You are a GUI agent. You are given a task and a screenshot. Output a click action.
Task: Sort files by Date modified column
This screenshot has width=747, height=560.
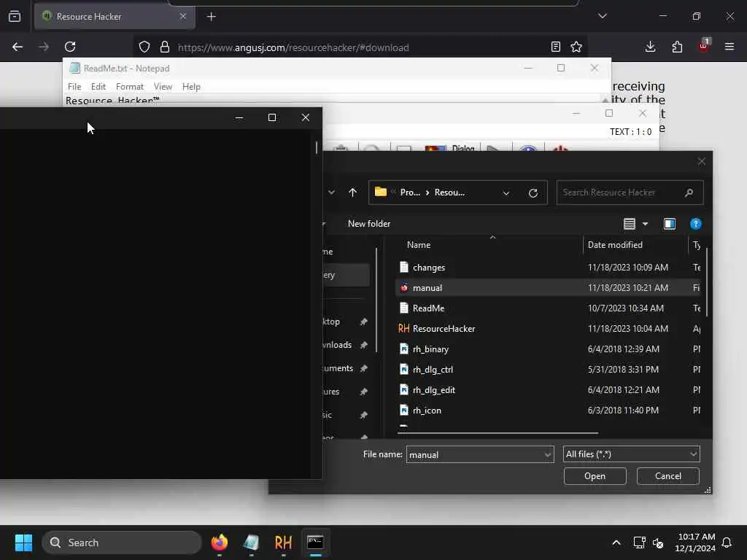pyautogui.click(x=615, y=245)
